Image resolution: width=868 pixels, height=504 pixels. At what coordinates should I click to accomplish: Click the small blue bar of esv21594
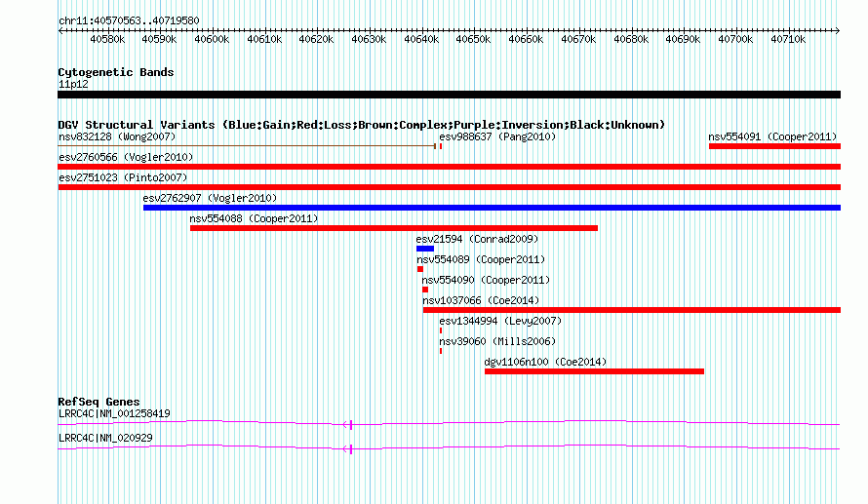(425, 249)
